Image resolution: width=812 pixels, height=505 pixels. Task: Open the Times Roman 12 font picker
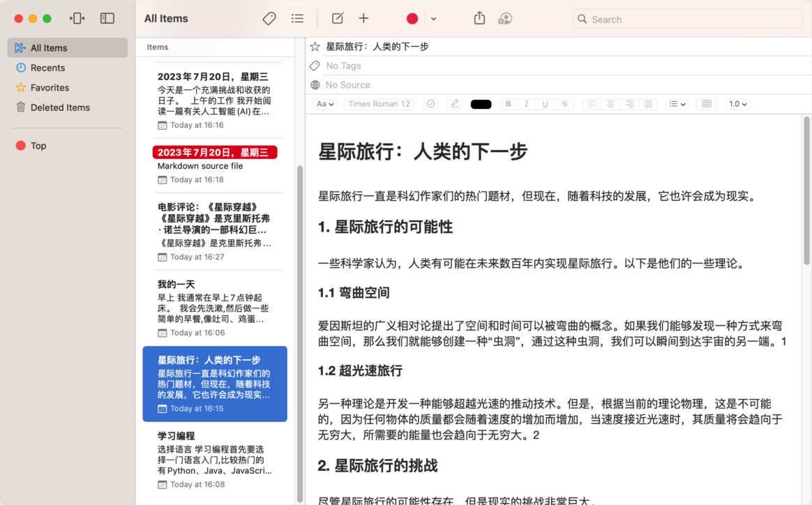(x=379, y=104)
